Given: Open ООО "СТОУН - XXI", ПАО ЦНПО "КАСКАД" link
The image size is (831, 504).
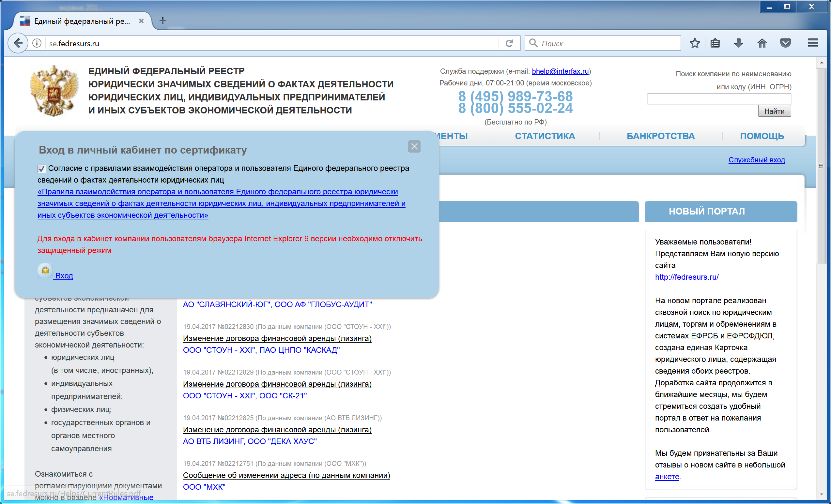Looking at the screenshot, I should point(261,350).
